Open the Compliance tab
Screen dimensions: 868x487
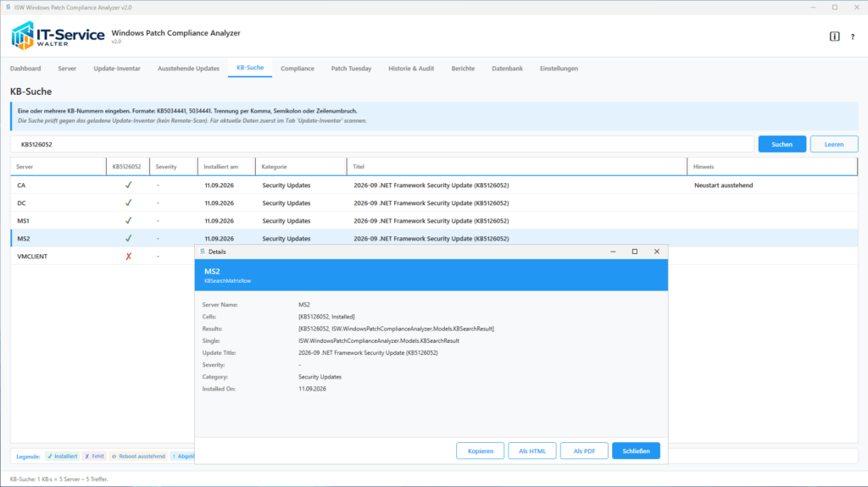(x=298, y=68)
